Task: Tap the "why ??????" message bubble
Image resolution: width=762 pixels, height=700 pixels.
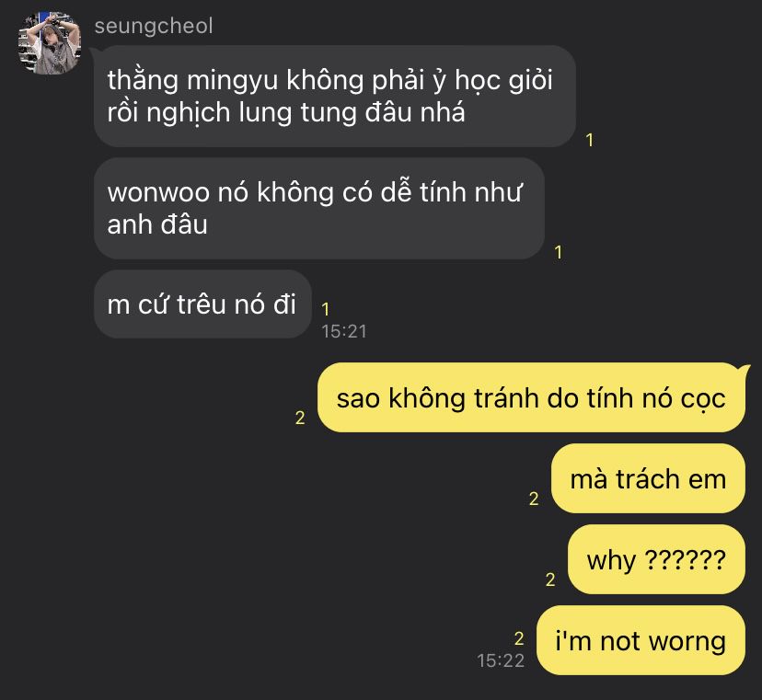Action: pyautogui.click(x=656, y=559)
